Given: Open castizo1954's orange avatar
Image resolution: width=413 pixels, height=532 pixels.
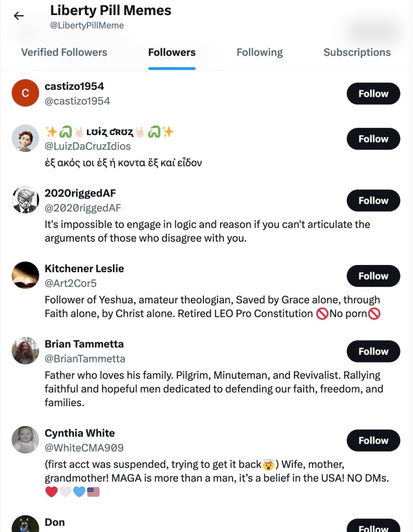Looking at the screenshot, I should pos(25,93).
